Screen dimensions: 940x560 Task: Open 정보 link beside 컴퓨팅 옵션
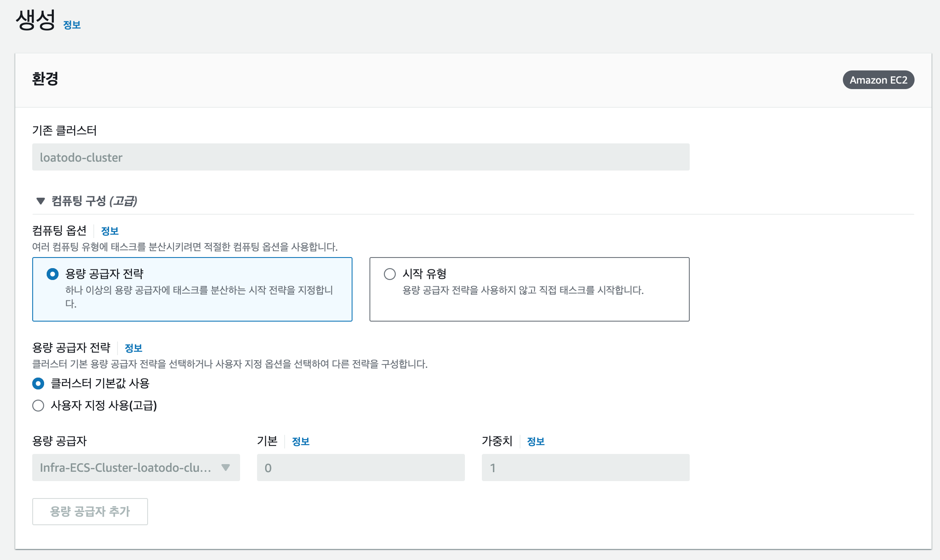(110, 231)
